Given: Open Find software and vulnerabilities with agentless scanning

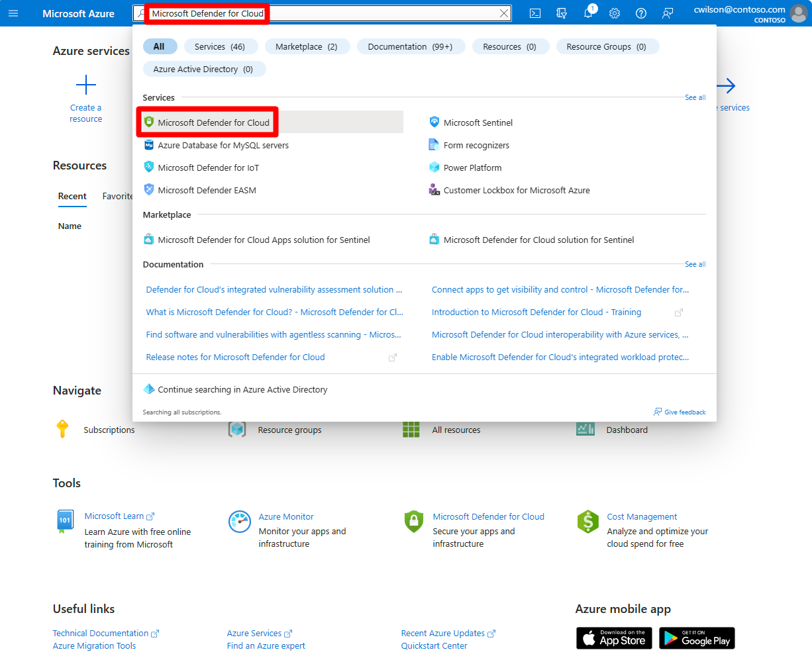Looking at the screenshot, I should coord(274,334).
